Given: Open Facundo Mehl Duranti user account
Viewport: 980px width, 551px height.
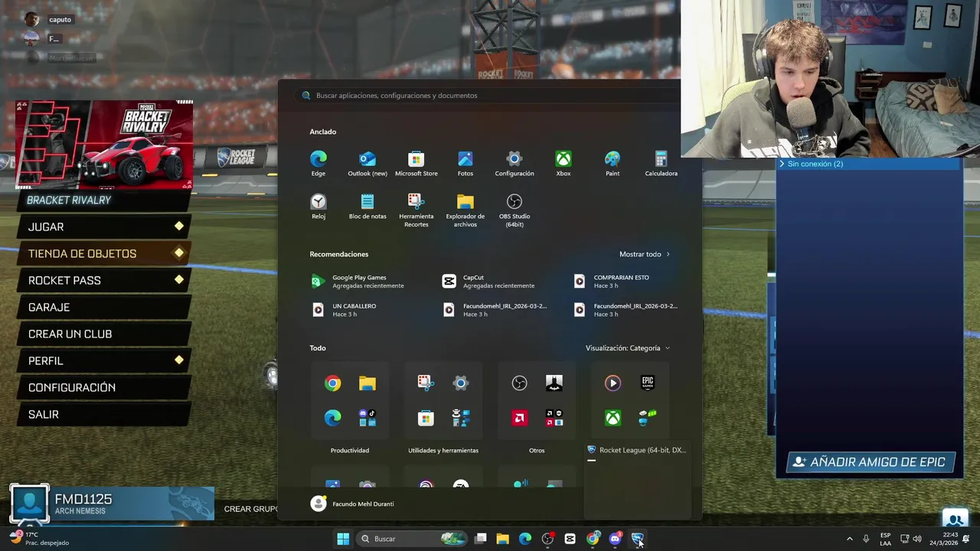Looking at the screenshot, I should coord(352,504).
